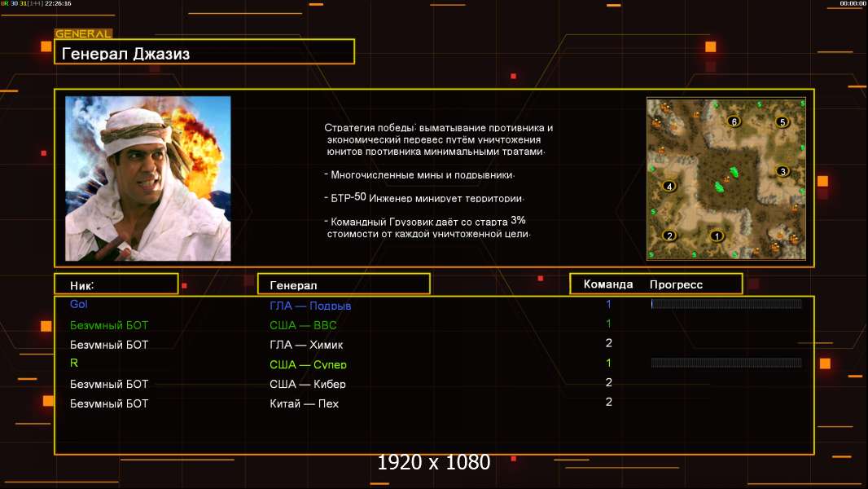Viewport: 868px width, 489px height.
Task: Click 'Безумный БОТ' in the Китай — Пех row
Action: [x=109, y=403]
